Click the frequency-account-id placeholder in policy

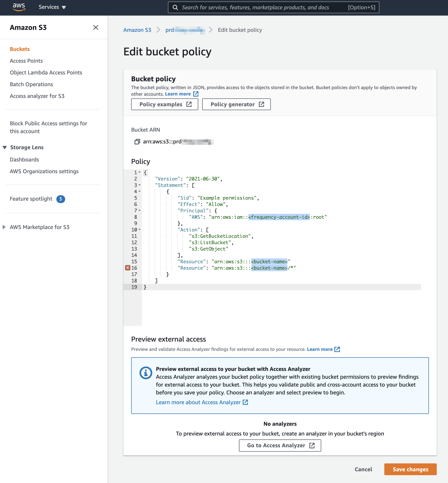[x=279, y=217]
